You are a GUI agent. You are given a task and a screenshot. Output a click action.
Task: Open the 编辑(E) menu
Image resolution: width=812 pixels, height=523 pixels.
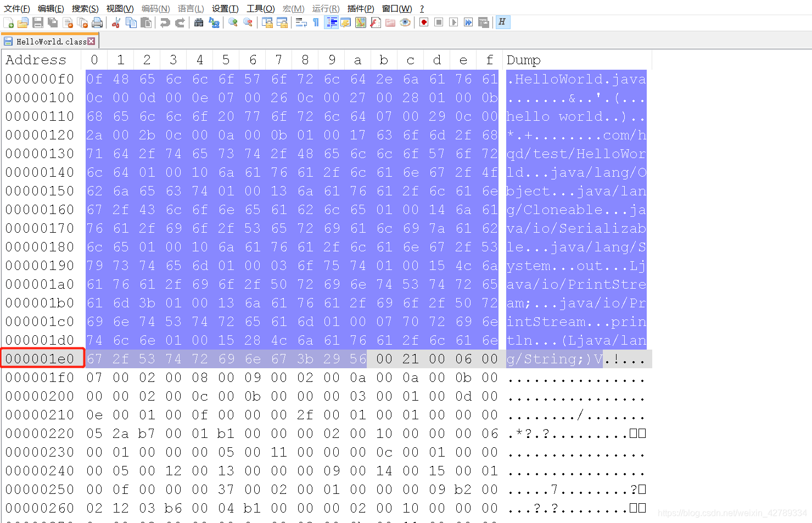(x=51, y=8)
